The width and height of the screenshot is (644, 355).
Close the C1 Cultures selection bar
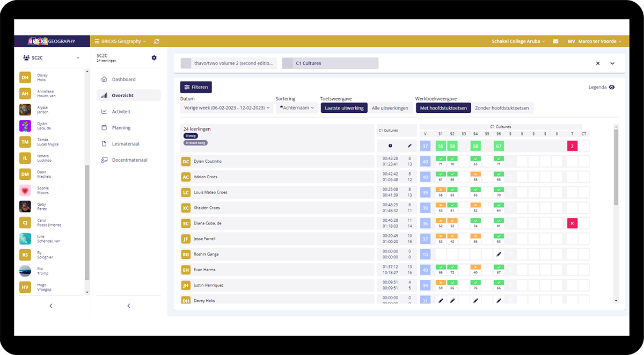coord(598,63)
